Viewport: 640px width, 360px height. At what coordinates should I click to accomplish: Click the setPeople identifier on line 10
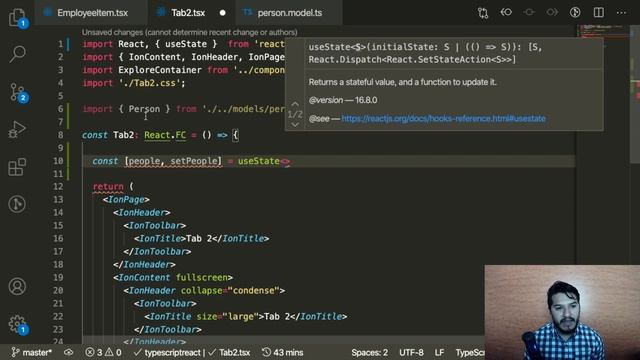(x=194, y=161)
